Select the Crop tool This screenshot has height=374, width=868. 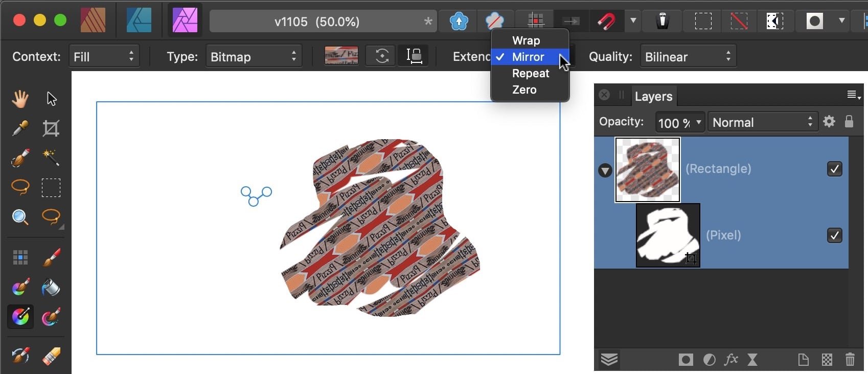[x=51, y=128]
